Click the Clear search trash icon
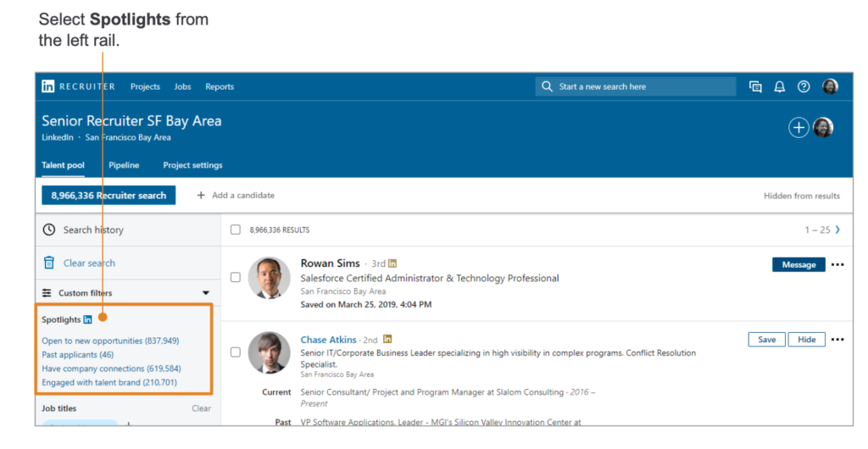Viewport: 868px width, 449px height. 49,263
